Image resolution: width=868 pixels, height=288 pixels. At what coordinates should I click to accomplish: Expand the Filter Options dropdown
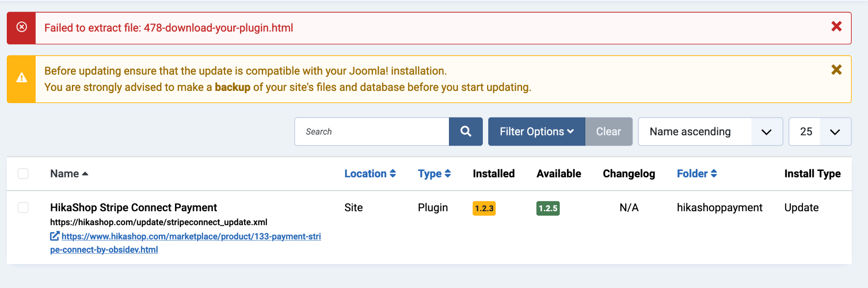click(x=536, y=132)
